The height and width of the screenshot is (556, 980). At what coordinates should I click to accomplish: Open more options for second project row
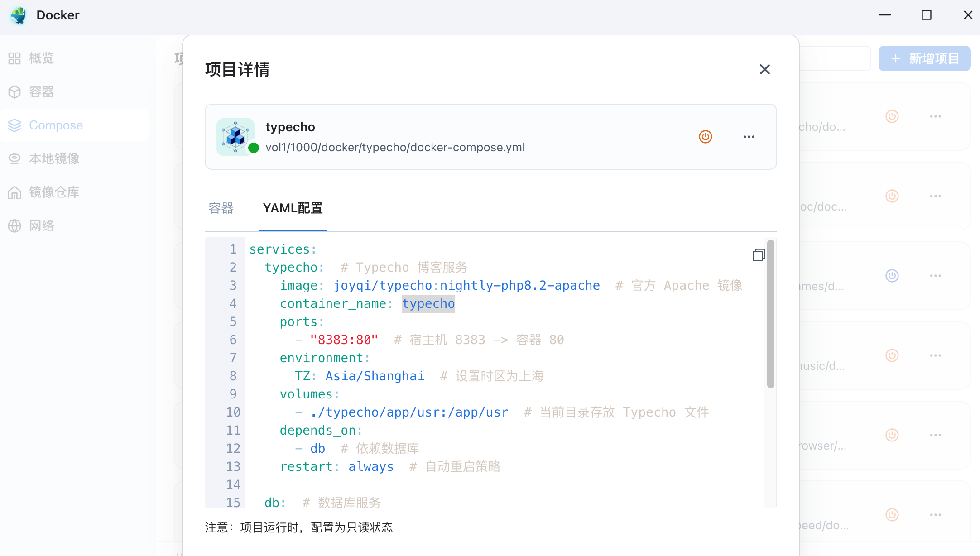click(x=935, y=196)
